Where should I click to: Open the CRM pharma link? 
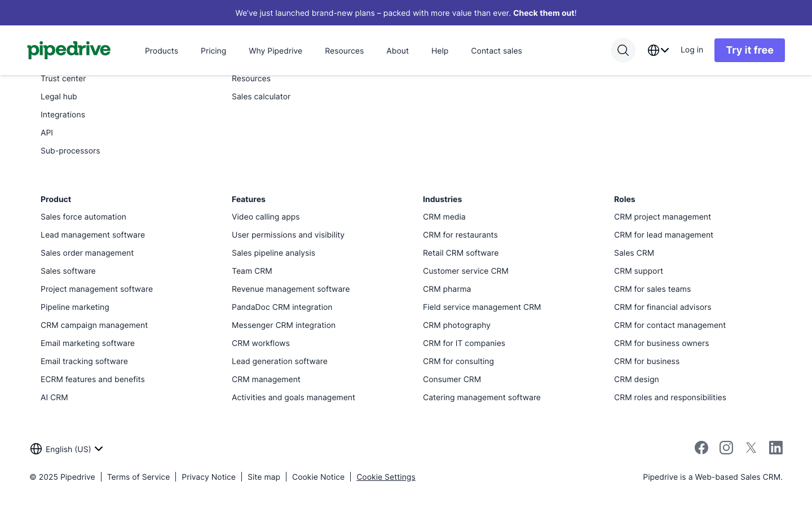[447, 289]
